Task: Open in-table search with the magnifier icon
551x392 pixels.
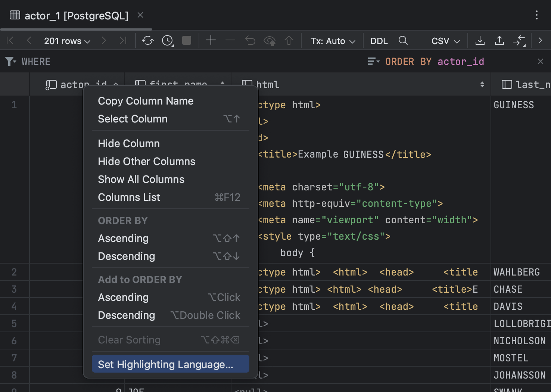Action: point(403,40)
